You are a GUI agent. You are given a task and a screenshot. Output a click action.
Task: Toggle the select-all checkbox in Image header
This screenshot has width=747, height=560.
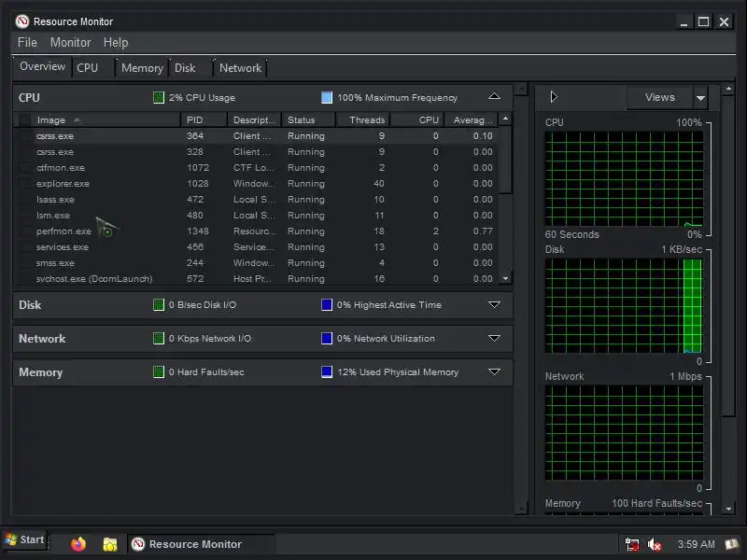[25, 120]
